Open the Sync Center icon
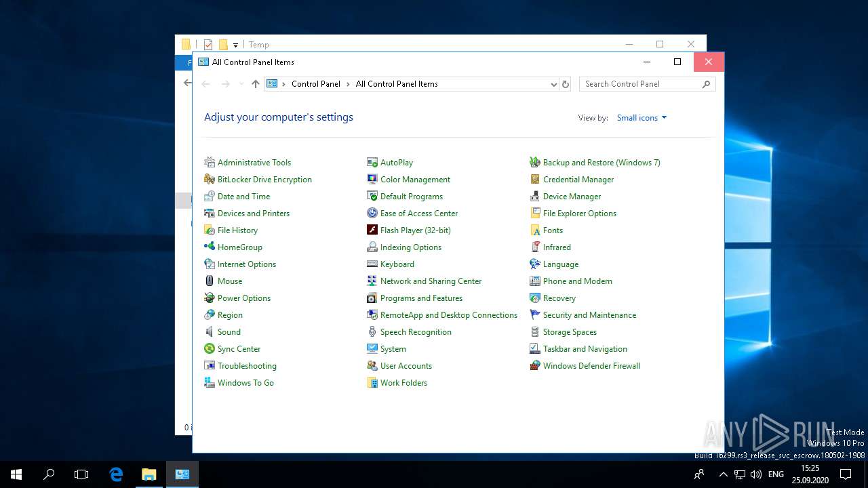The height and width of the screenshot is (488, 868). coord(210,349)
